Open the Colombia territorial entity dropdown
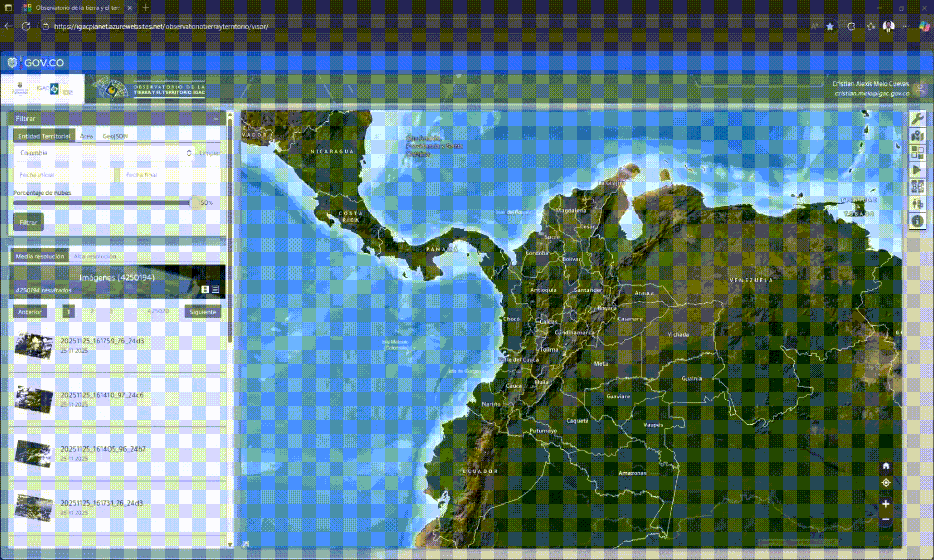The width and height of the screenshot is (934, 560). coord(104,153)
